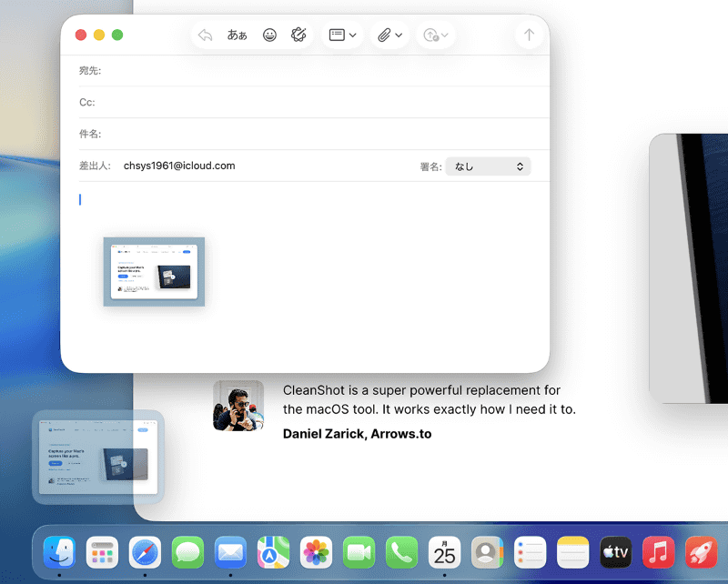728x584 pixels.
Task: Open Messages from the Dock
Action: (187, 552)
